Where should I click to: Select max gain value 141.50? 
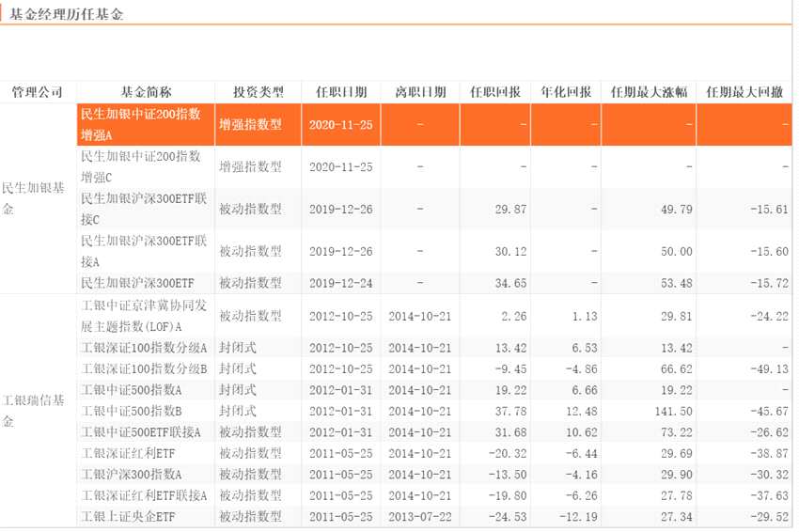point(673,412)
